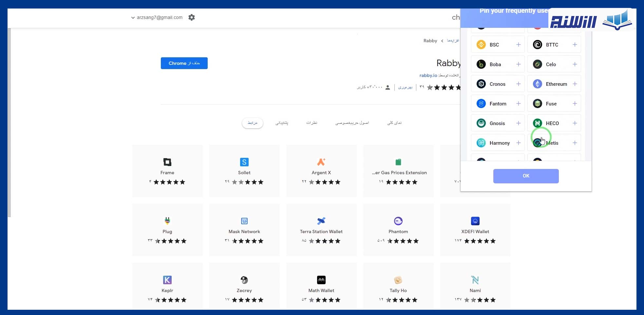Pin Fuse with its plus button
The image size is (644, 315).
575,103
